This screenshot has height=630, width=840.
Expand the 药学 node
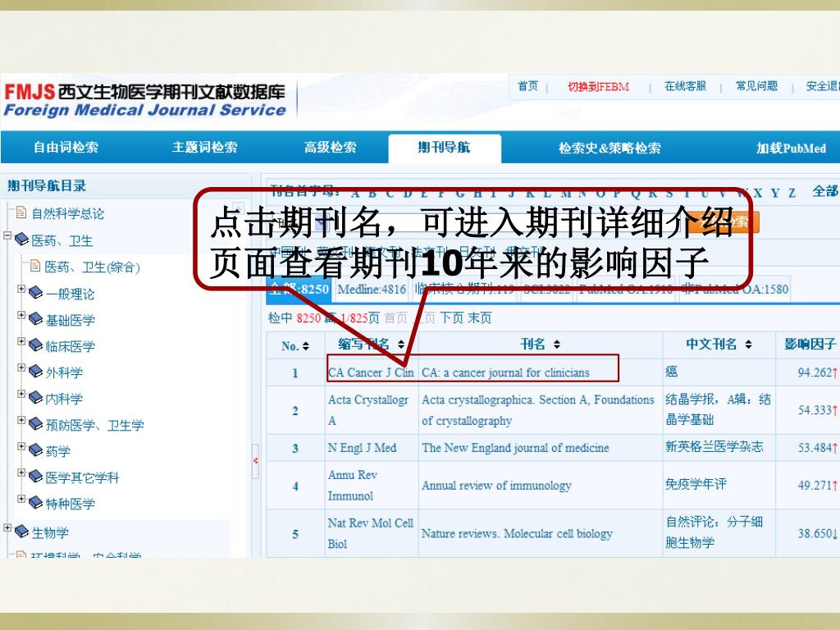[x=21, y=446]
